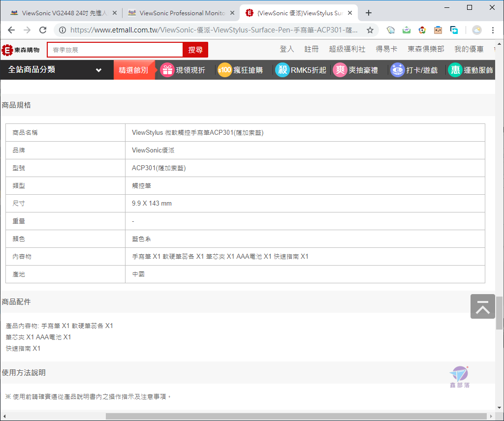Reload the current page
The width and height of the screenshot is (504, 421).
(x=43, y=30)
